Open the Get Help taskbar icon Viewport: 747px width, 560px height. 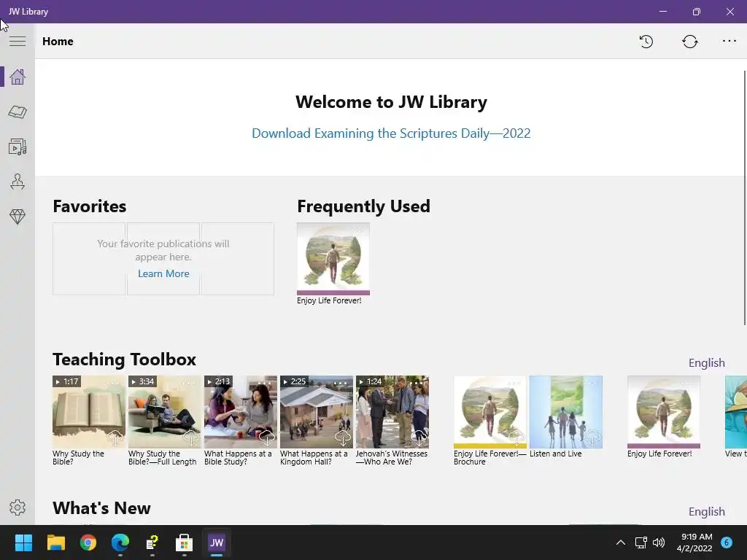click(152, 542)
